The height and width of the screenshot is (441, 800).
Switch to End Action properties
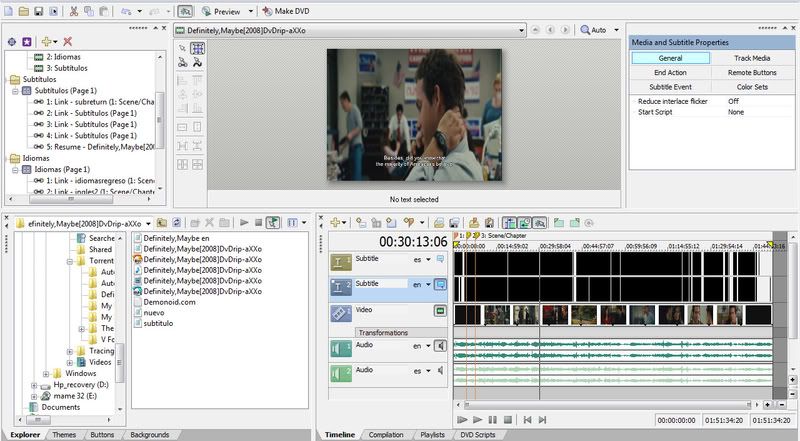(670, 72)
